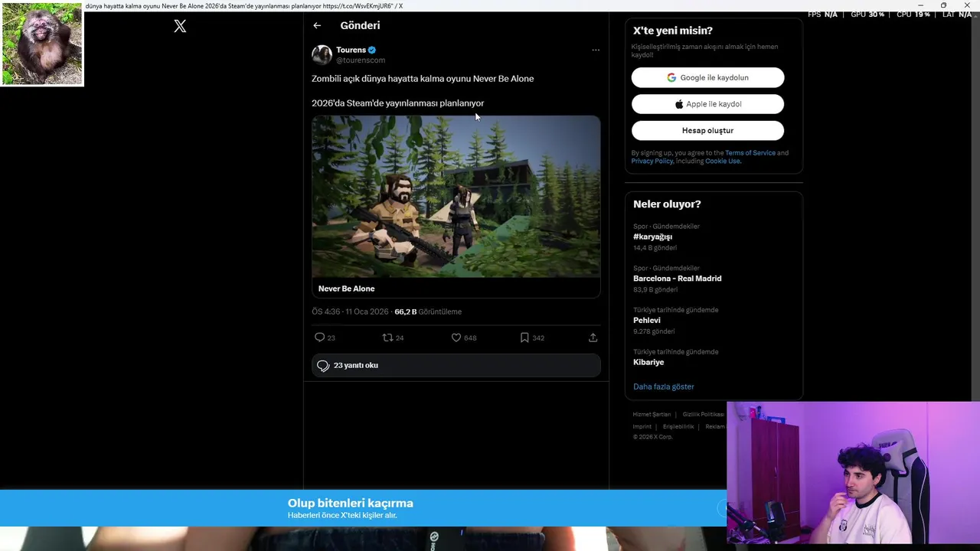Viewport: 980px width, 551px height.
Task: Open the Cookie Use link
Action: 723,161
